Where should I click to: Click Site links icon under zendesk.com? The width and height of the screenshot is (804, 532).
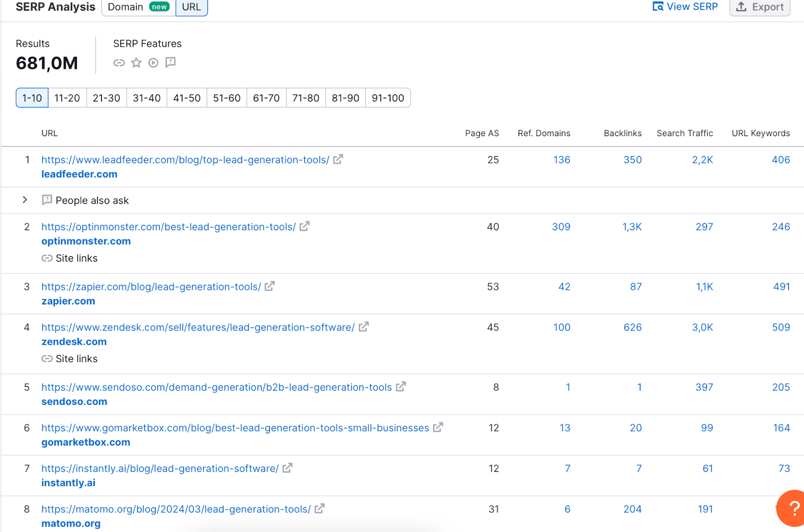[47, 359]
